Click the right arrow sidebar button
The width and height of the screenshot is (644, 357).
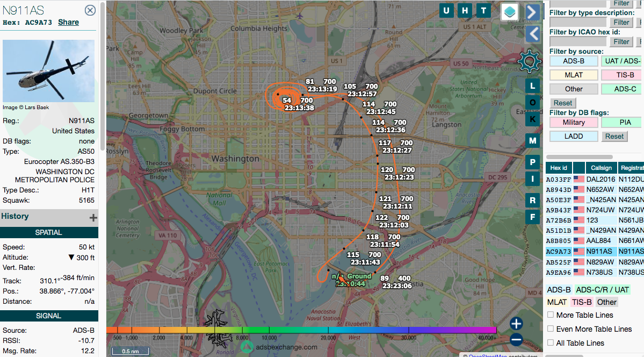[533, 12]
